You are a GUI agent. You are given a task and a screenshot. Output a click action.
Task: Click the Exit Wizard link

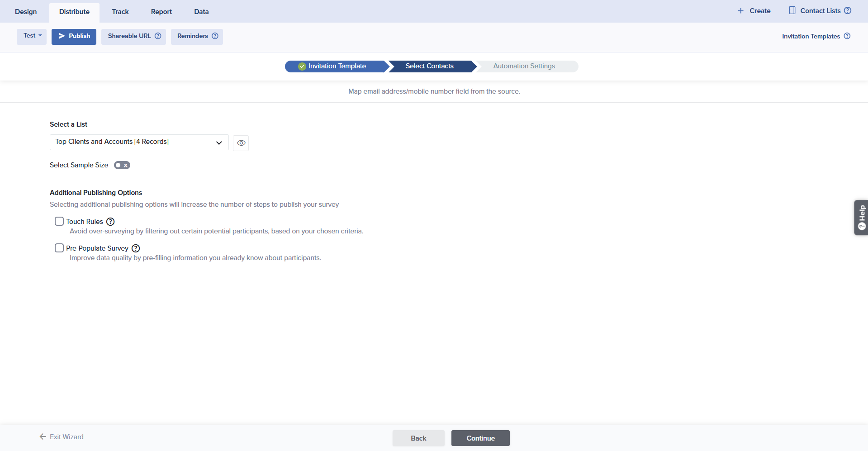(62, 437)
